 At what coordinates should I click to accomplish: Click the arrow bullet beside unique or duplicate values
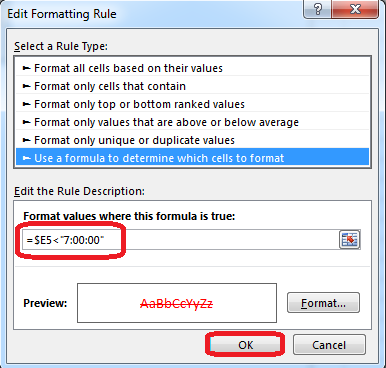tap(26, 140)
